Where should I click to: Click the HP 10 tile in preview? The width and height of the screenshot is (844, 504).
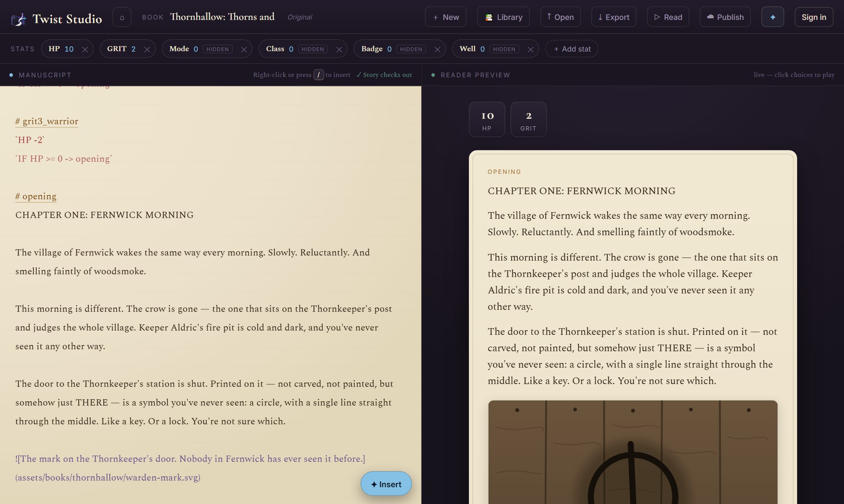point(487,120)
